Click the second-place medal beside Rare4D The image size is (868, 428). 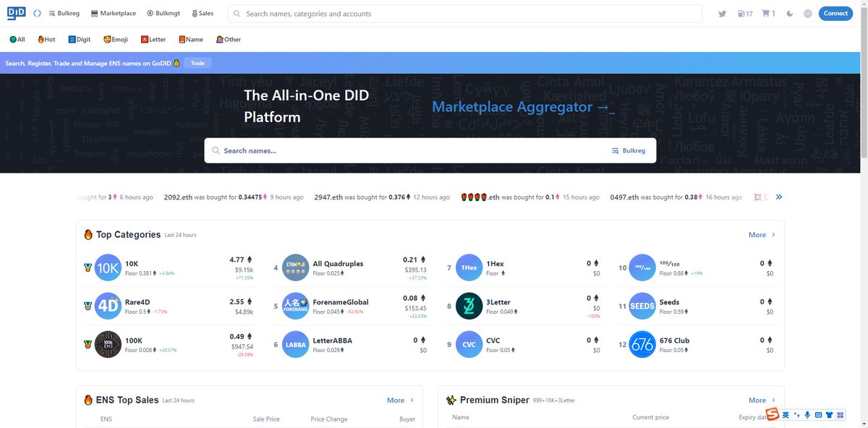88,306
